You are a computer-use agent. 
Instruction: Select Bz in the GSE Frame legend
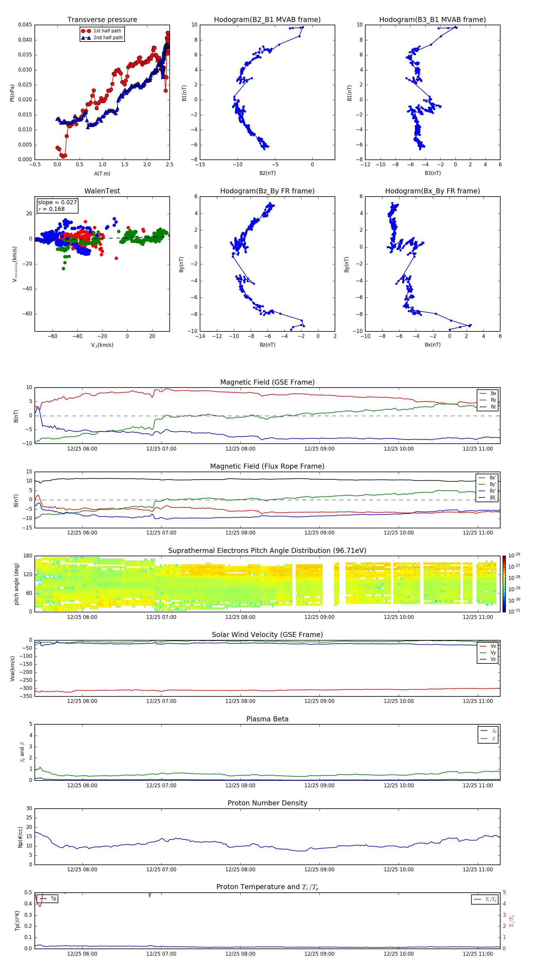tap(488, 407)
